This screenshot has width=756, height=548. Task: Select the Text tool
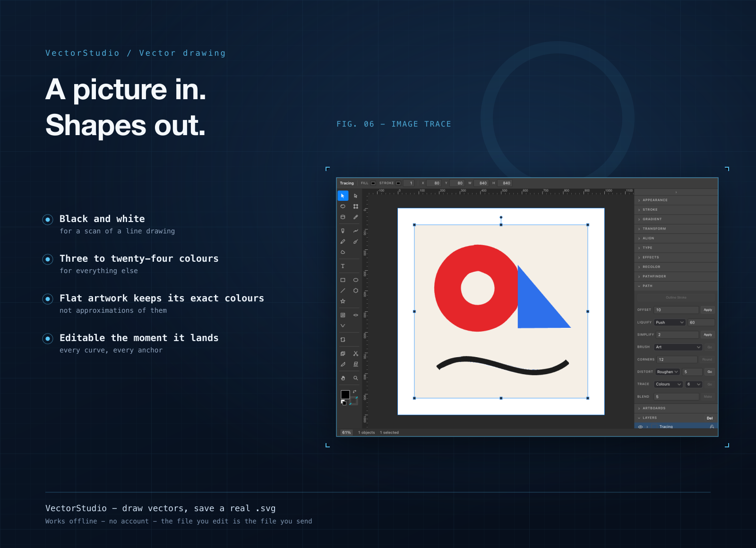(343, 266)
